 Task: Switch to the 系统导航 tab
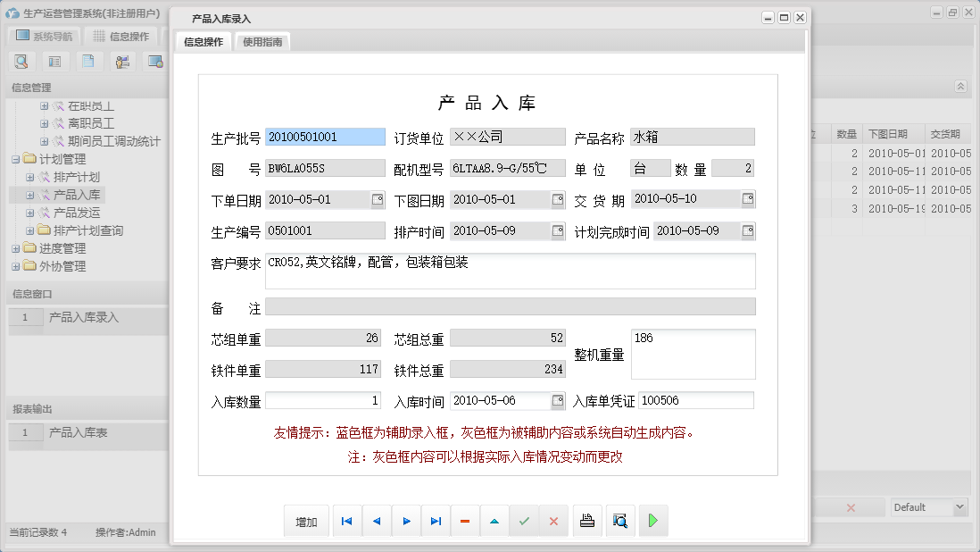point(44,35)
